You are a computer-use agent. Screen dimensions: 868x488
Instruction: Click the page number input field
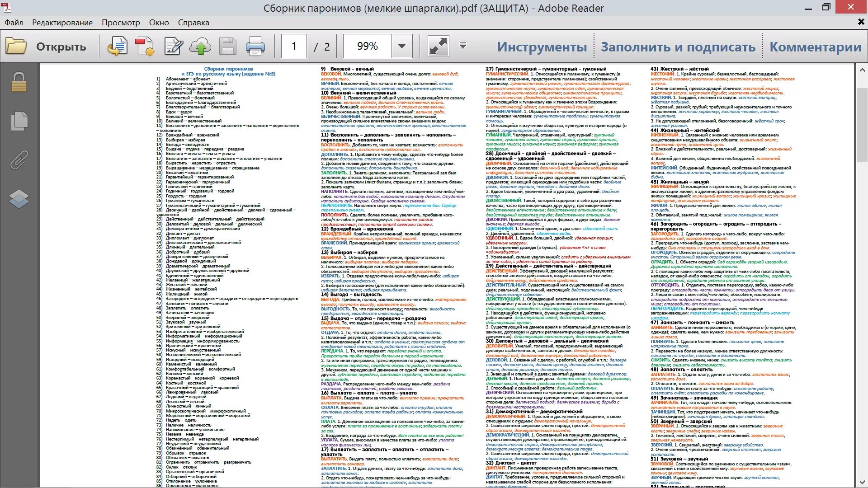point(294,46)
